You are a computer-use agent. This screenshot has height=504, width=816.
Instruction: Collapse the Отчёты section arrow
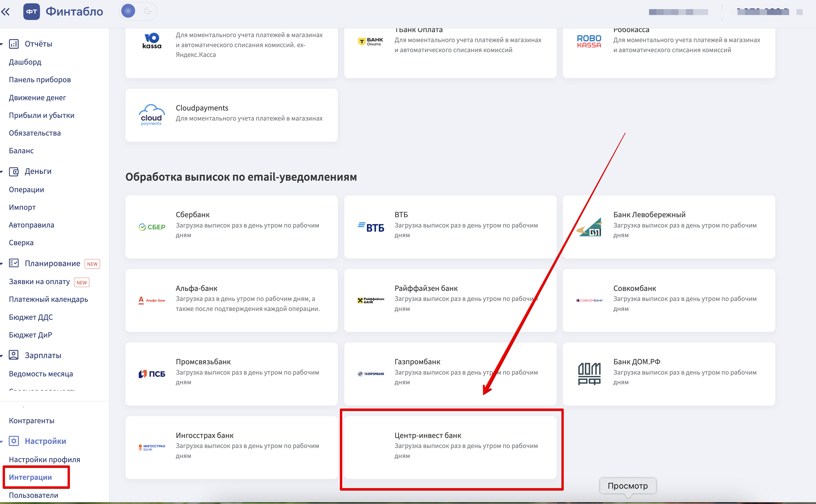click(2, 44)
